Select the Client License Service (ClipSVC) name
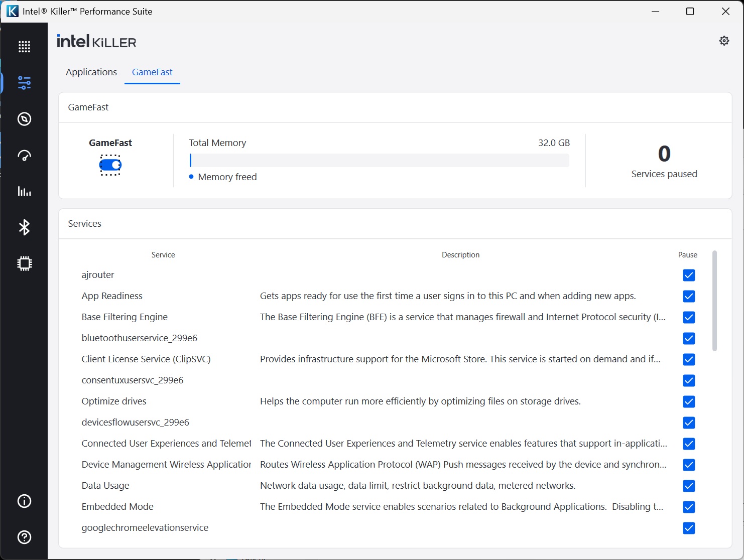 tap(146, 359)
